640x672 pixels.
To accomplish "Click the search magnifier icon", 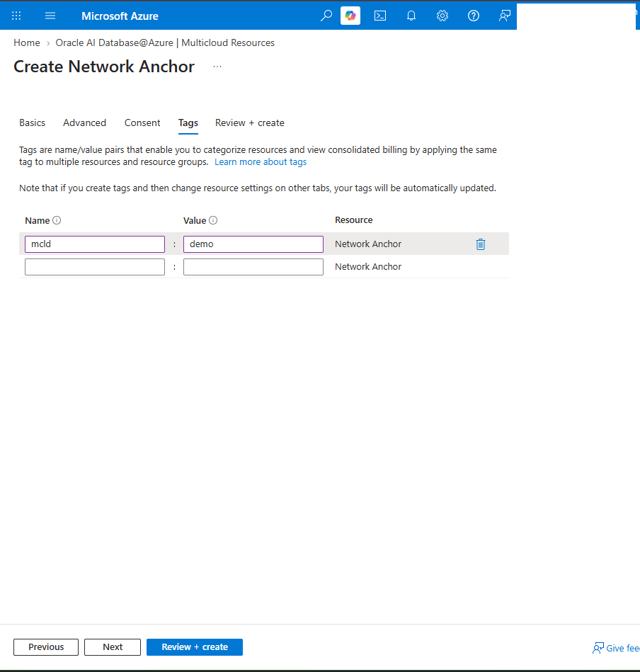I will 326,16.
